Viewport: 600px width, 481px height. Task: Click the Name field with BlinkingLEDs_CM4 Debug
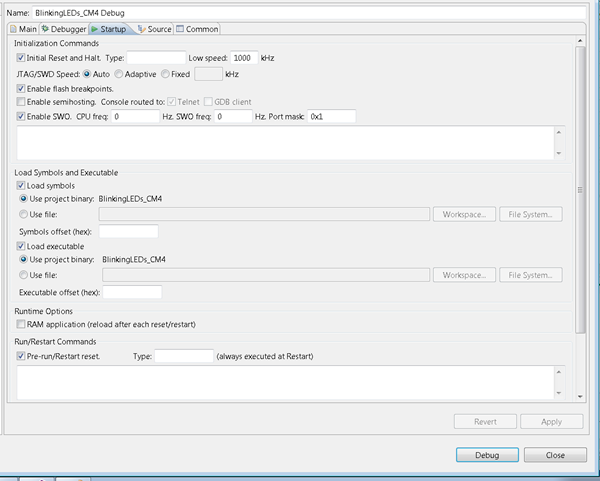coord(309,13)
